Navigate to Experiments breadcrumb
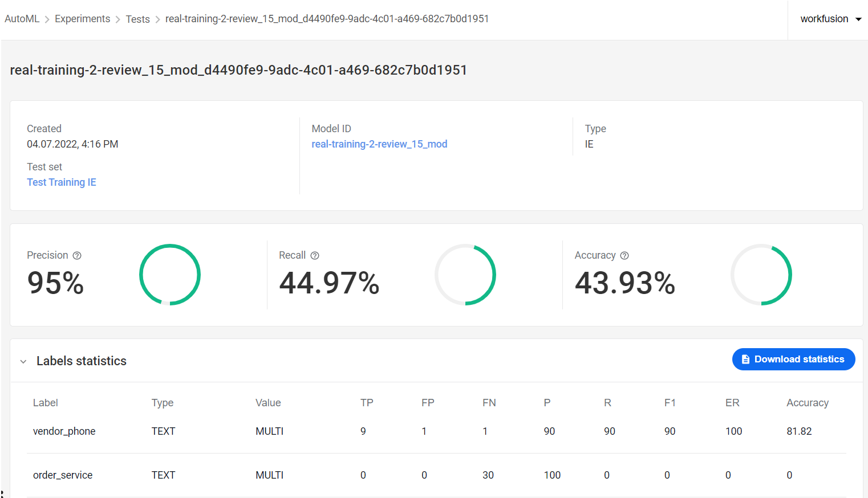868x498 pixels. coord(83,19)
